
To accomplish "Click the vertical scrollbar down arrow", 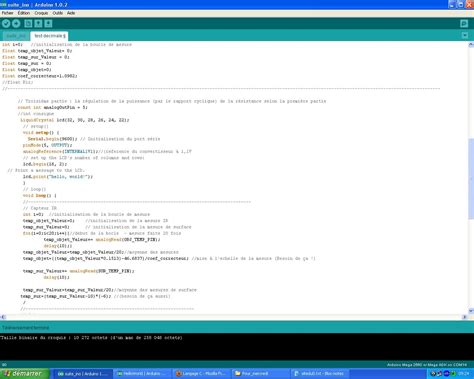I will pyautogui.click(x=471, y=311).
